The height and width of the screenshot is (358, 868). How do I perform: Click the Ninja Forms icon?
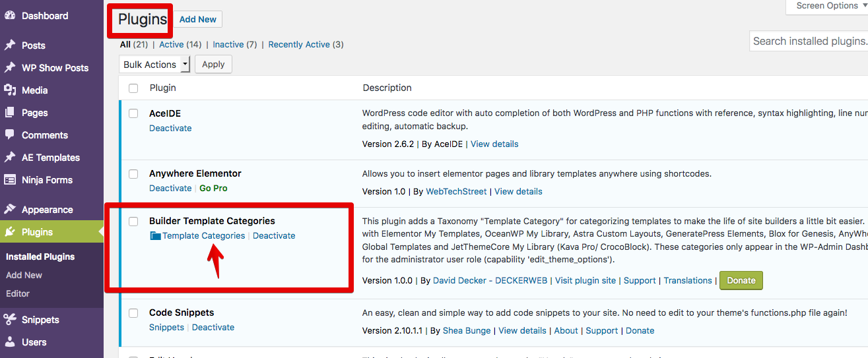10,179
